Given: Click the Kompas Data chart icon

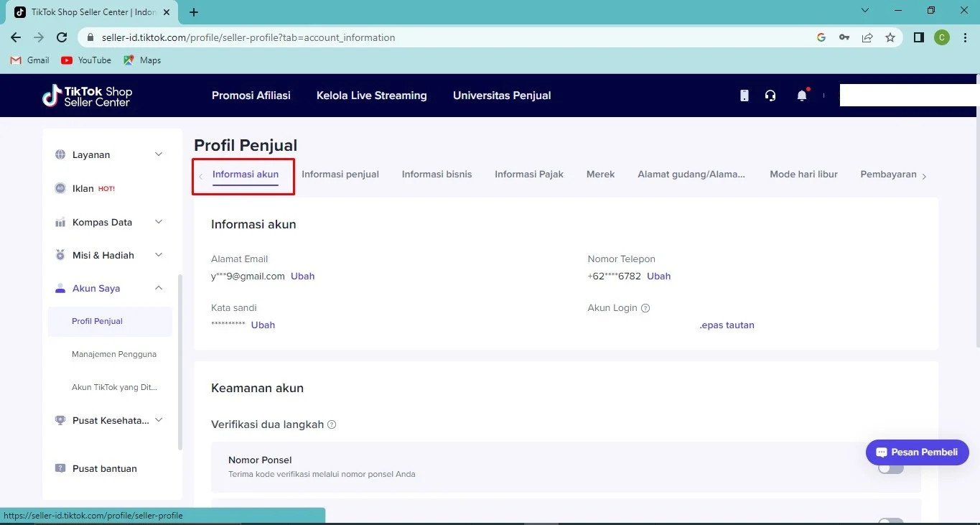Looking at the screenshot, I should 60,222.
